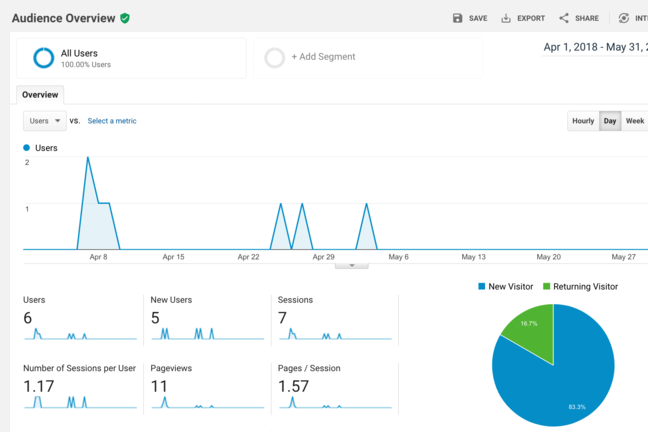648x432 pixels.
Task: Click the Export download icon
Action: pos(506,18)
